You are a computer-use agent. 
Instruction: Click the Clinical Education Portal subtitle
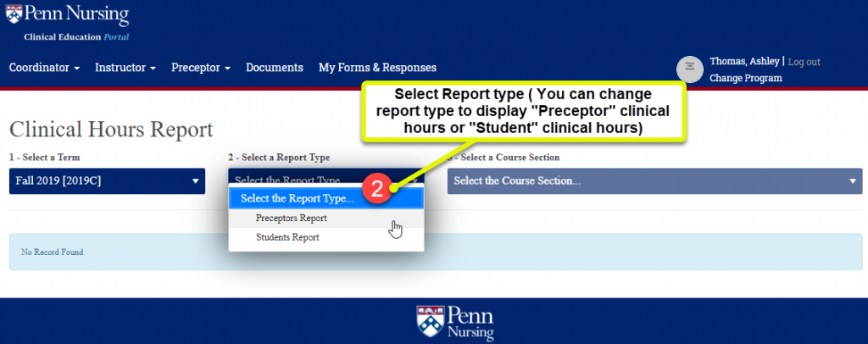pyautogui.click(x=76, y=37)
